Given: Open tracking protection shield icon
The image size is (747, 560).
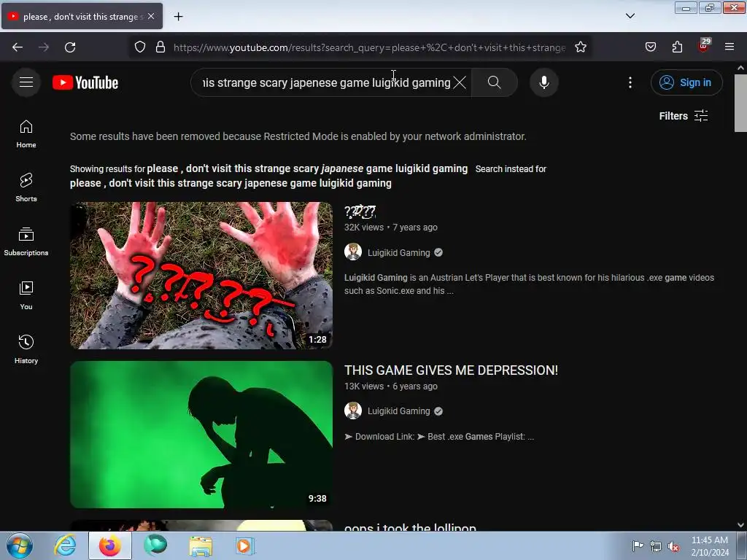Looking at the screenshot, I should point(139,47).
